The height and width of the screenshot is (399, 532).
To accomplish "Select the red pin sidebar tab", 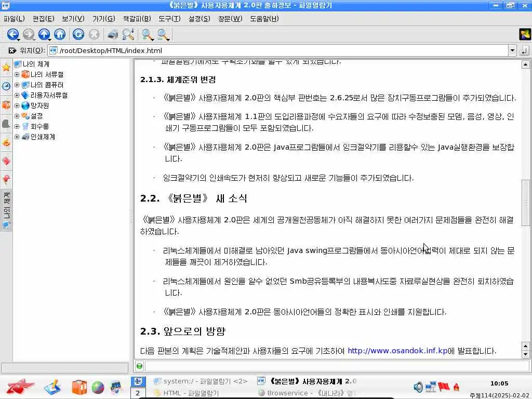I will (x=6, y=179).
